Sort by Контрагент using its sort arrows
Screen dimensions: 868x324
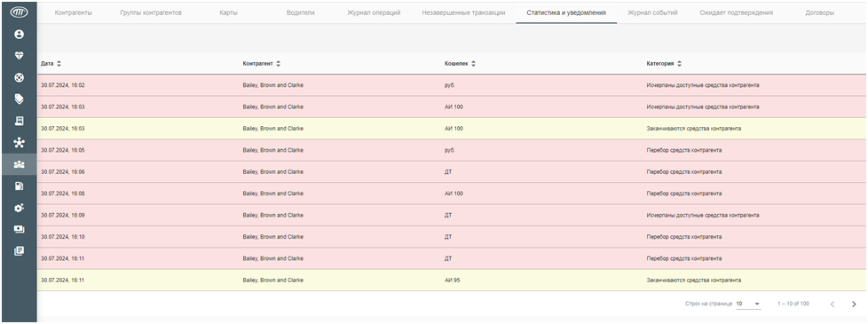click(279, 64)
